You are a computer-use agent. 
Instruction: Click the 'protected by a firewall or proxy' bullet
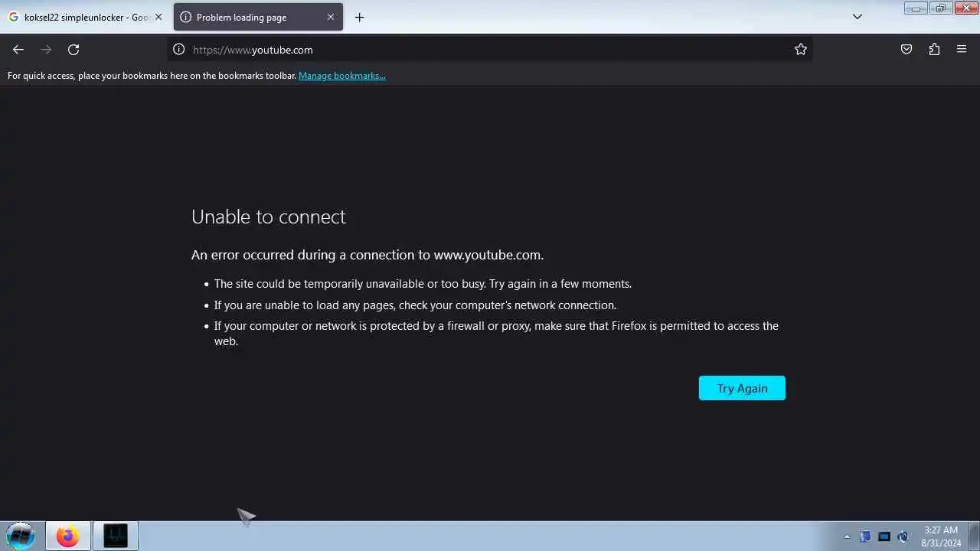click(496, 334)
